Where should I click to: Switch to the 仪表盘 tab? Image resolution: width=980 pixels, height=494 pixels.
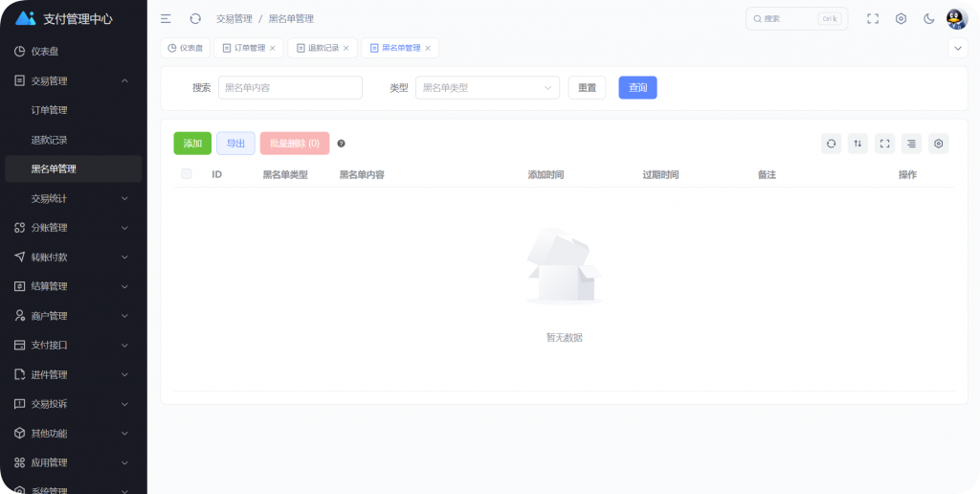pos(185,48)
